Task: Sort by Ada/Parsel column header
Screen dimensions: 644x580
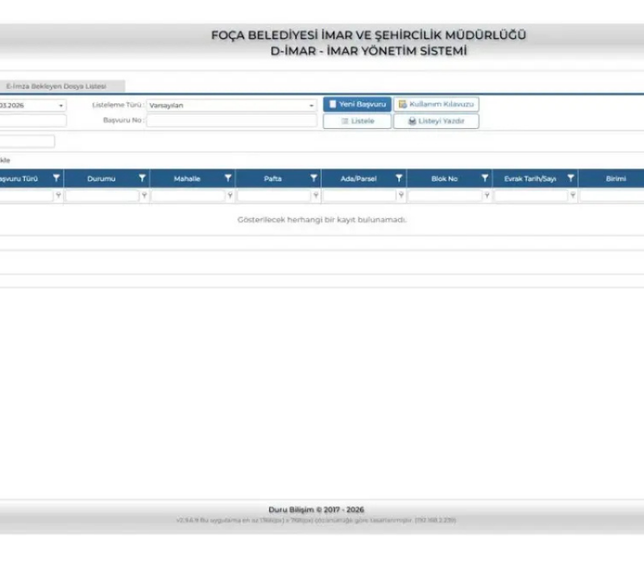Action: (x=359, y=179)
